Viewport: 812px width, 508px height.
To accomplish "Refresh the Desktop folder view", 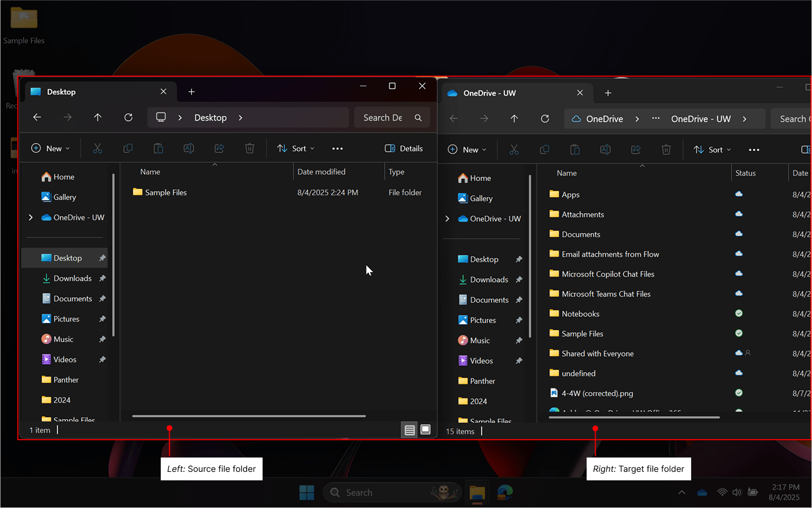I will coord(128,117).
